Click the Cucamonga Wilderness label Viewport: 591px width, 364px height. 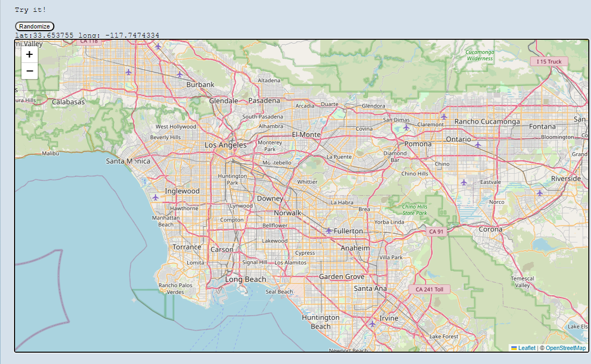[480, 55]
